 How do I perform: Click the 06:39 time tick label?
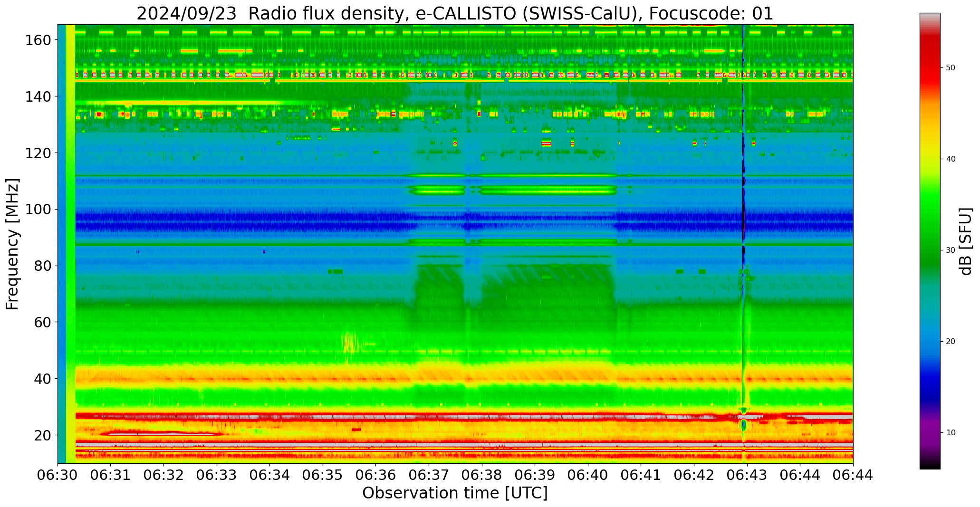click(535, 475)
